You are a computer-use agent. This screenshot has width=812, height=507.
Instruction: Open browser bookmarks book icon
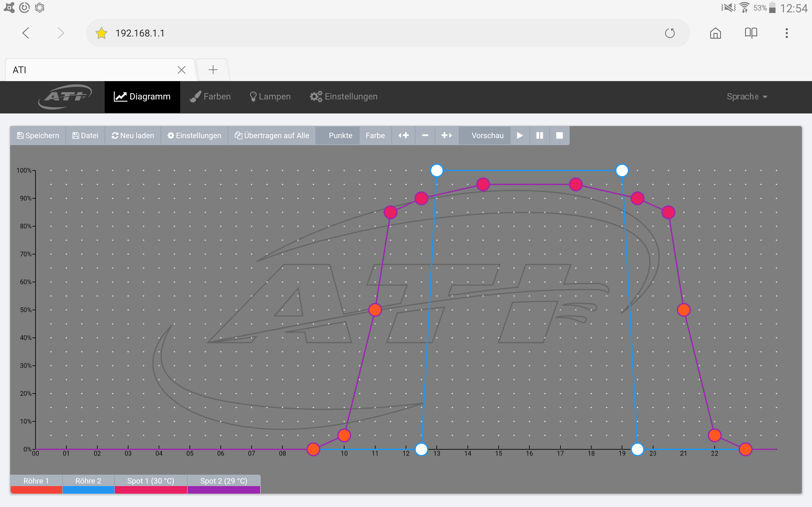click(x=750, y=33)
